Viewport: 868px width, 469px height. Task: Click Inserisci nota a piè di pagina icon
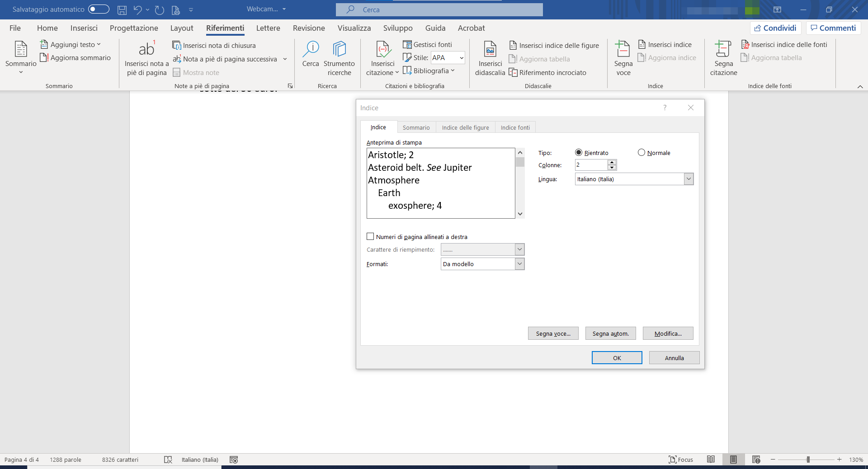[146, 50]
